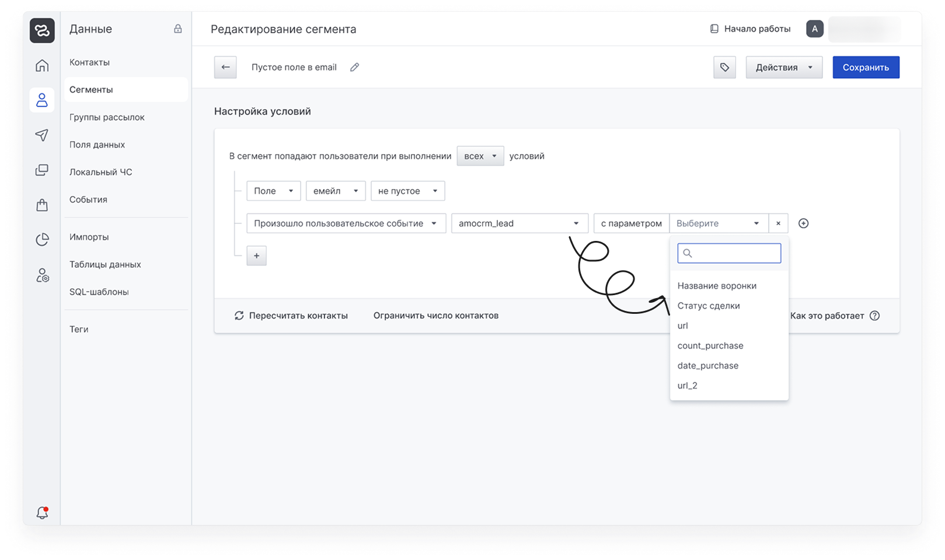Choose 'count_purchase' in the dropdown list
The image size is (945, 560).
click(x=710, y=345)
